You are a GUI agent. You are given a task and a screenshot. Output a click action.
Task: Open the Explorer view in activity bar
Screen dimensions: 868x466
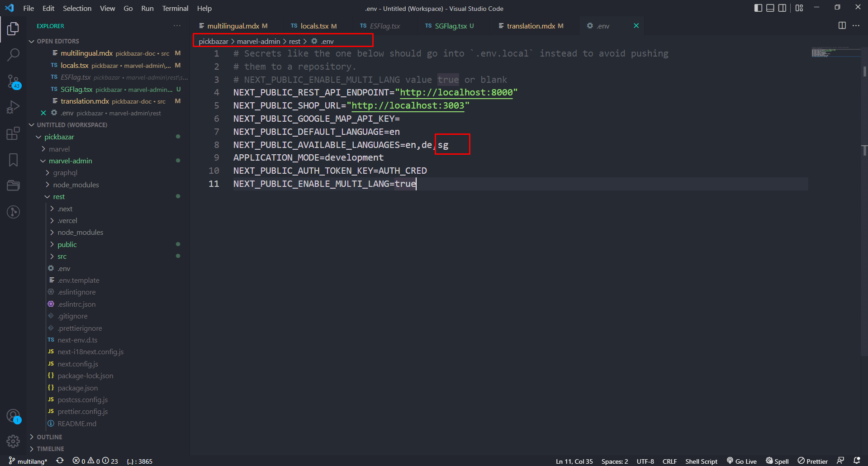13,29
